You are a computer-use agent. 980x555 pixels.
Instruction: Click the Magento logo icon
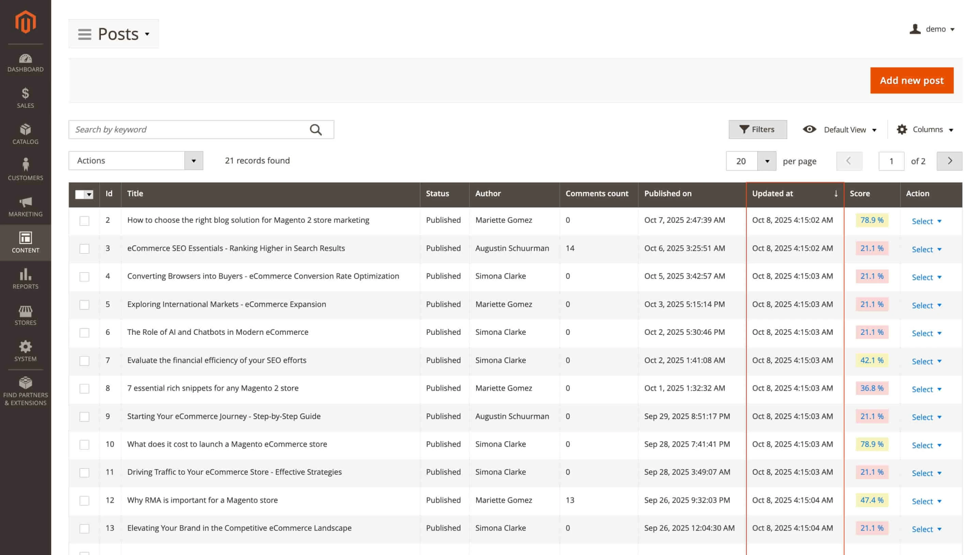[25, 22]
